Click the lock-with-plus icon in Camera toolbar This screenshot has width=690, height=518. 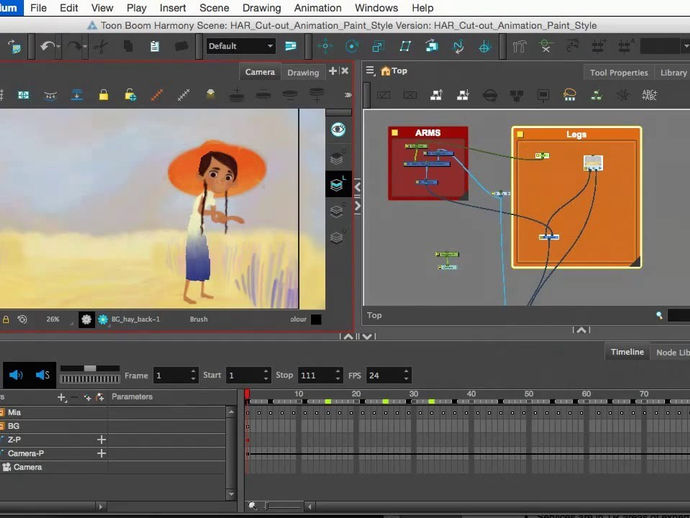[130, 95]
